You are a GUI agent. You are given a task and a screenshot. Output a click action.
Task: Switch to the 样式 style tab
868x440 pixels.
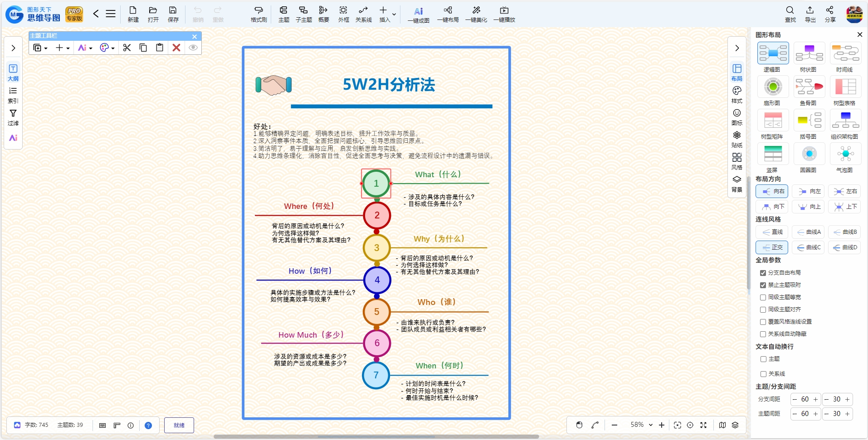click(737, 95)
